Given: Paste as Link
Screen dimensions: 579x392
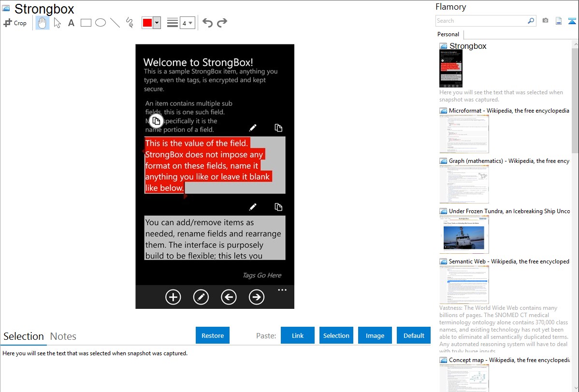Looking at the screenshot, I should point(298,335).
